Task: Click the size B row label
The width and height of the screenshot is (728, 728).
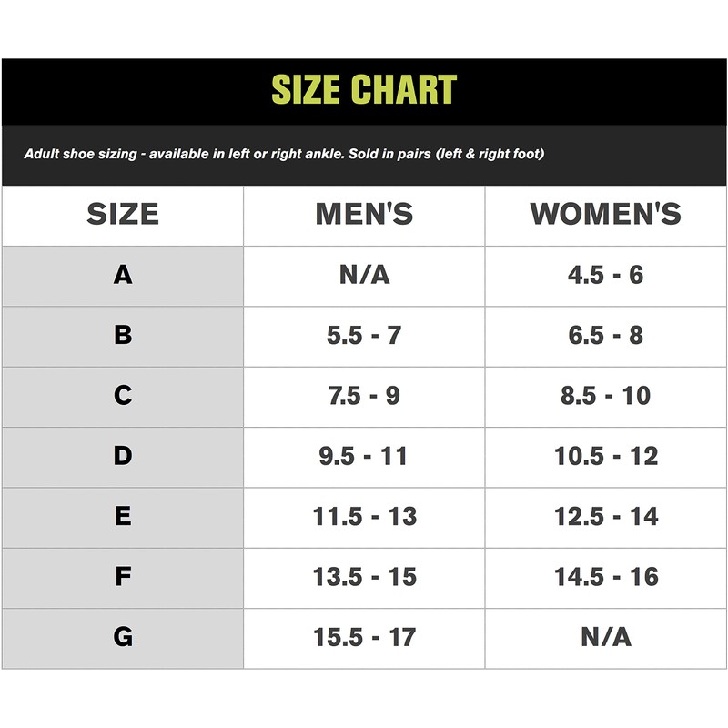Action: (123, 335)
